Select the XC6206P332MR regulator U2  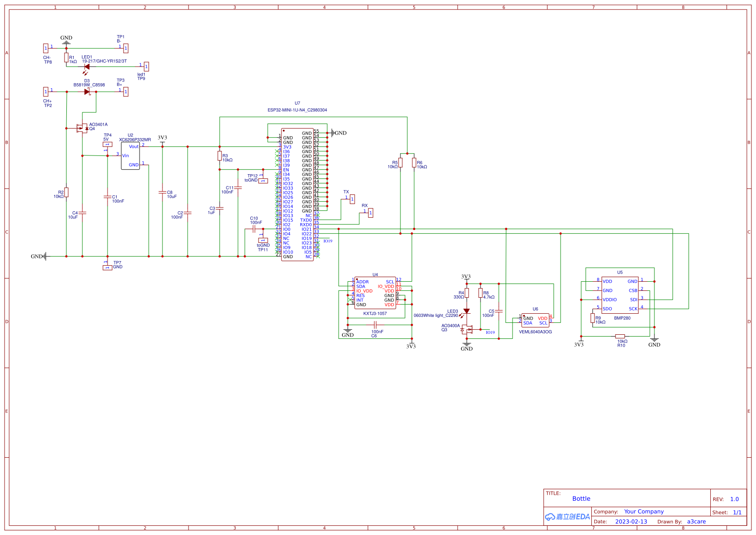pos(131,155)
